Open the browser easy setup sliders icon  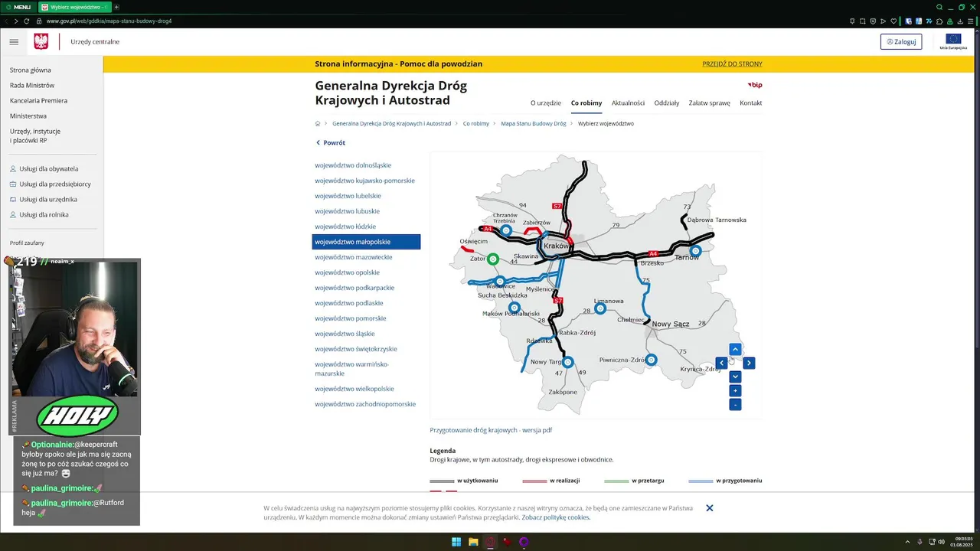[x=971, y=21]
